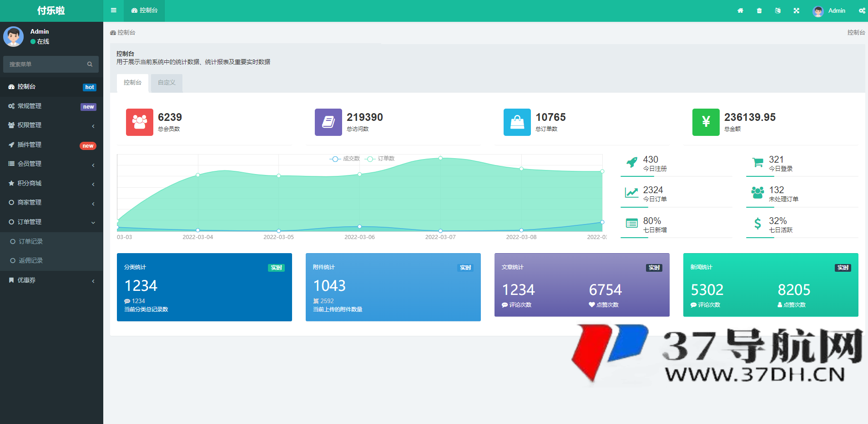Clear cache using the trash icon
The width and height of the screenshot is (868, 424).
pos(759,10)
